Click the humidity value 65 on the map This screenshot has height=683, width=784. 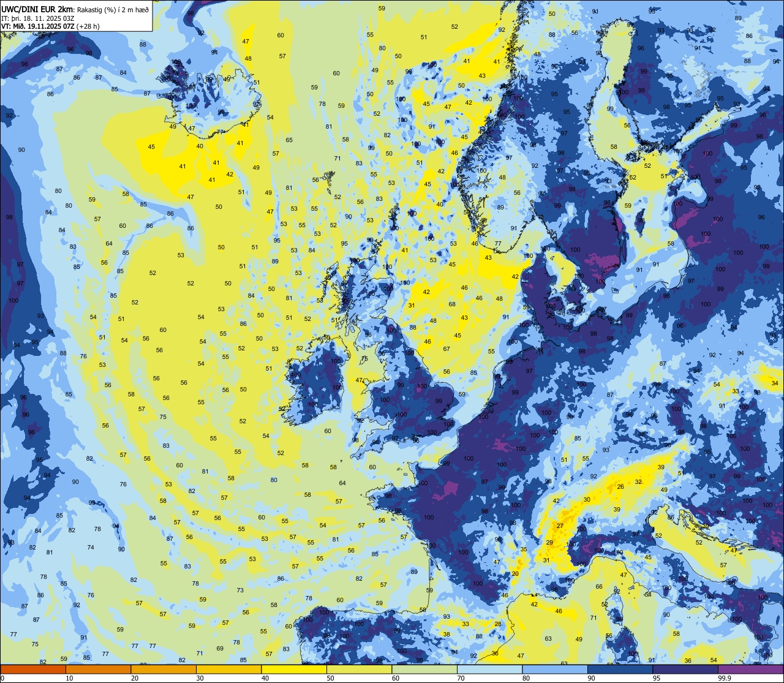pos(289,140)
